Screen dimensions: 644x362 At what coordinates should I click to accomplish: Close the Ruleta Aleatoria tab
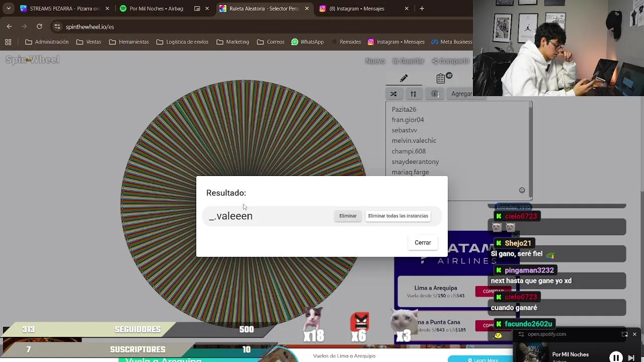(x=307, y=9)
